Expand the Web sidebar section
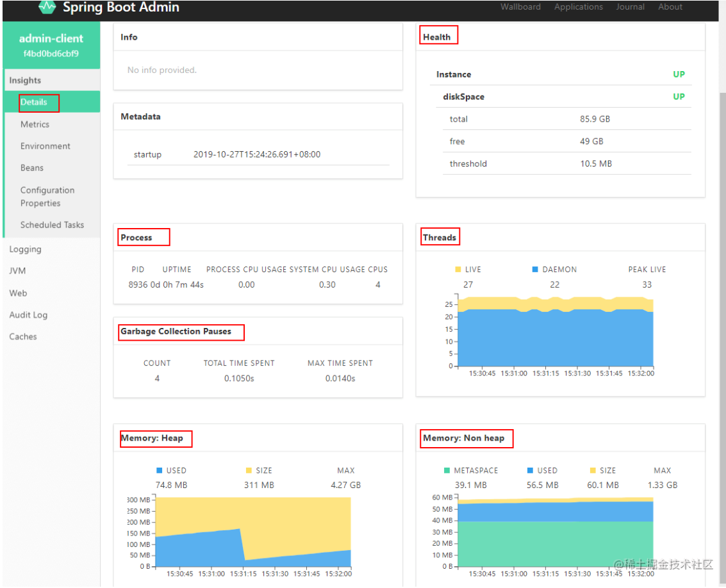This screenshot has width=726, height=588. tap(18, 293)
